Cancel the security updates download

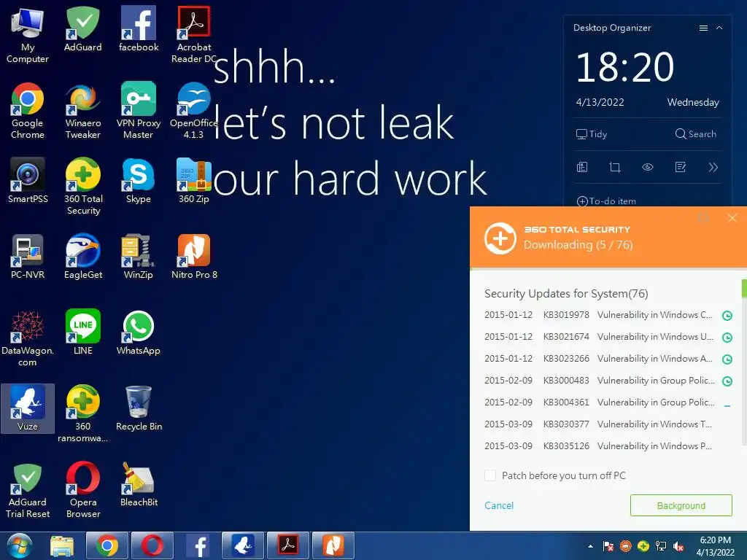499,505
